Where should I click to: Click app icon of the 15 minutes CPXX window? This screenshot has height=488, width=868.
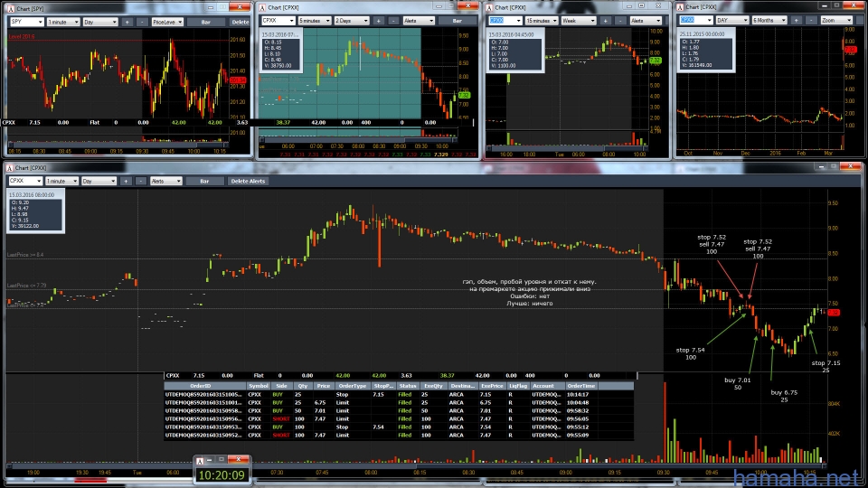pyautogui.click(x=489, y=8)
